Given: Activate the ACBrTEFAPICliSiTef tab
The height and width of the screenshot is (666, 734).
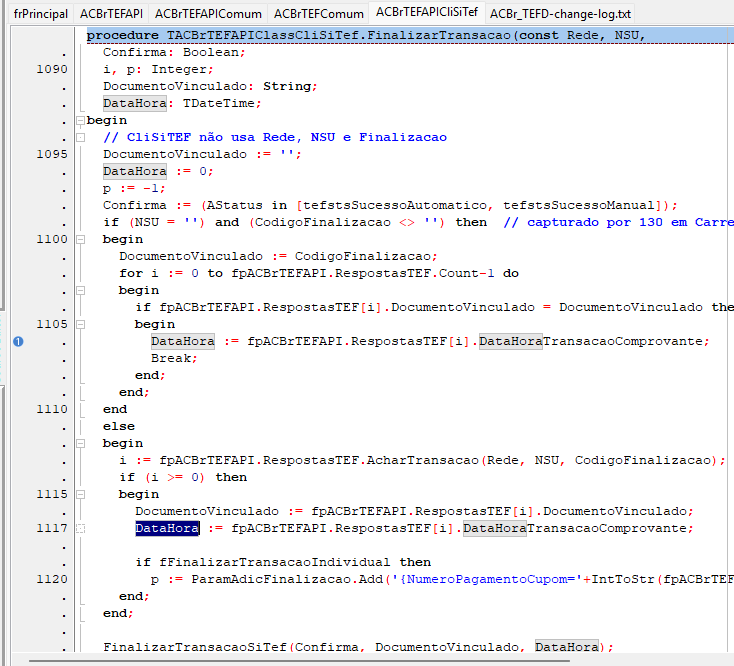Looking at the screenshot, I should 427,12.
